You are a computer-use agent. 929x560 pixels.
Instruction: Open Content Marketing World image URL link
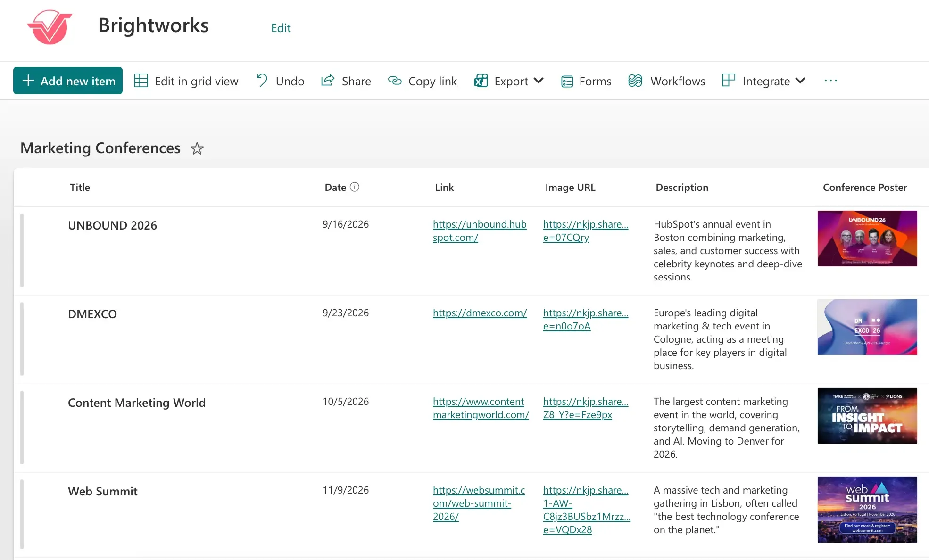[586, 408]
